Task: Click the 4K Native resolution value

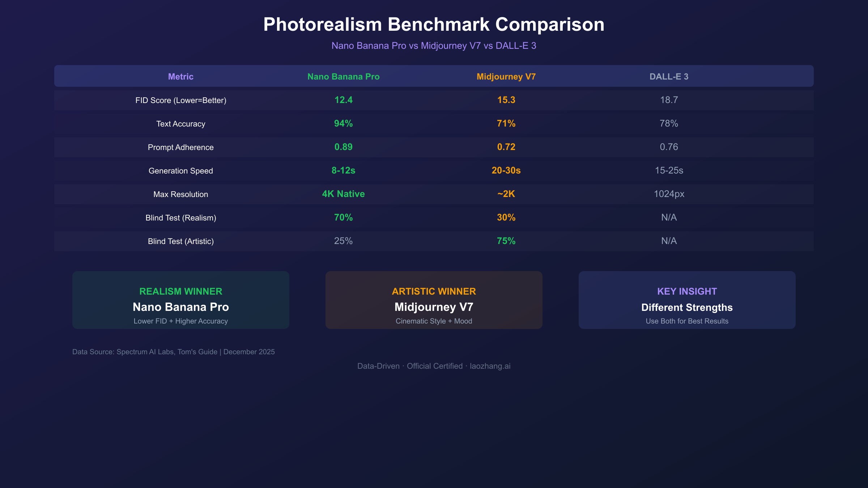Action: (343, 194)
